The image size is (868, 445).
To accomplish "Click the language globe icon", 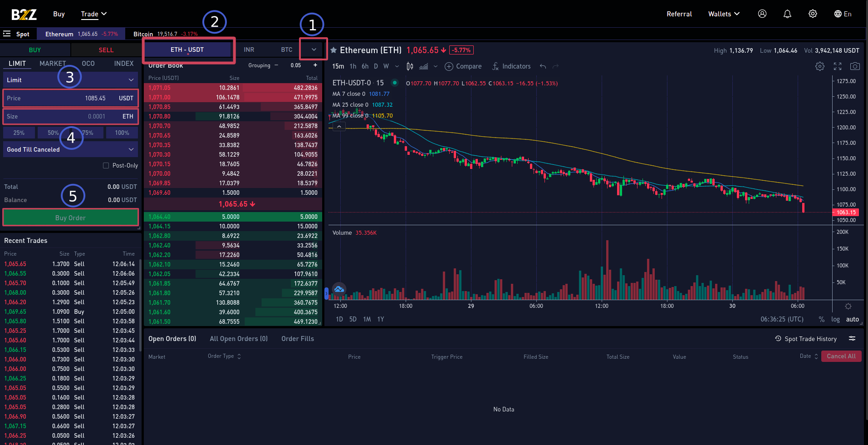I will 838,14.
